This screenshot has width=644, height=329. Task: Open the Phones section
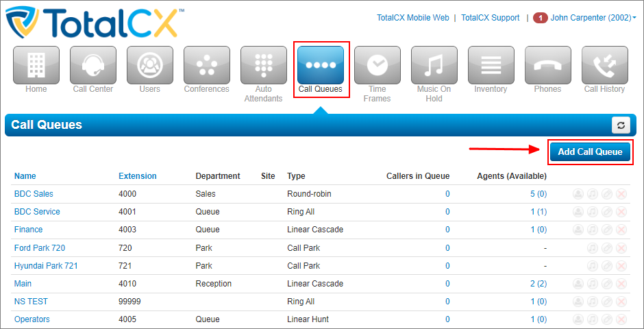coord(548,65)
